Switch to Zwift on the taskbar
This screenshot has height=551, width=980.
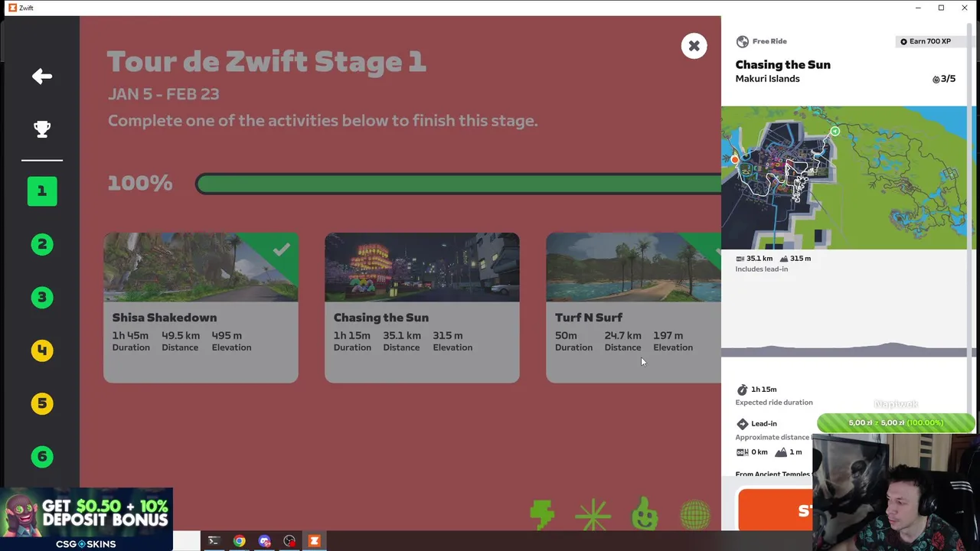(314, 541)
